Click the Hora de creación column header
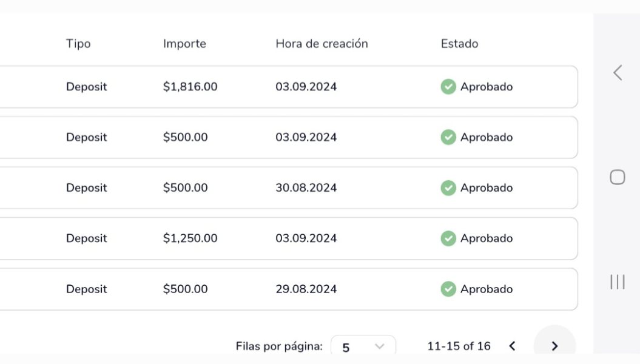640x364 pixels. point(322,44)
